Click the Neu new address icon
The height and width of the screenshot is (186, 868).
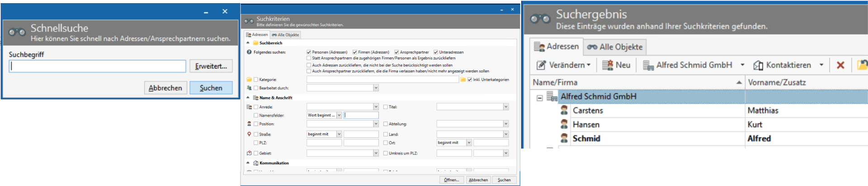[x=607, y=65]
